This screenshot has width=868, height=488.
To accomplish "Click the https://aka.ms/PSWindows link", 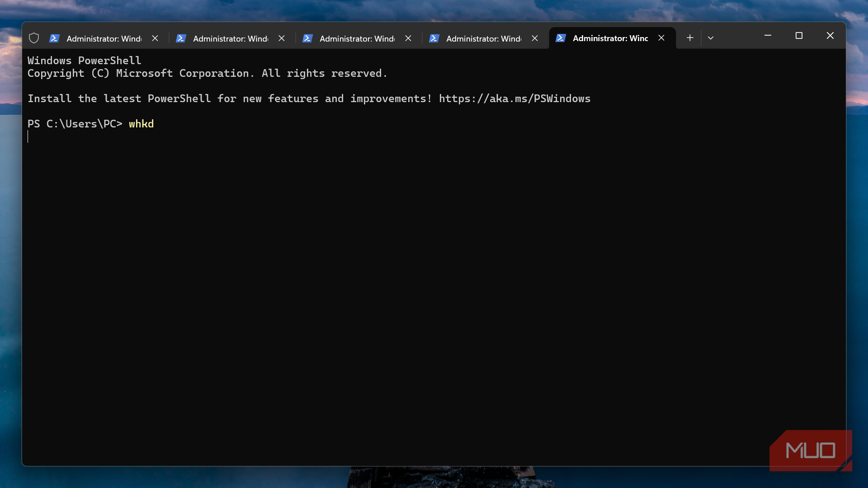I will (514, 99).
